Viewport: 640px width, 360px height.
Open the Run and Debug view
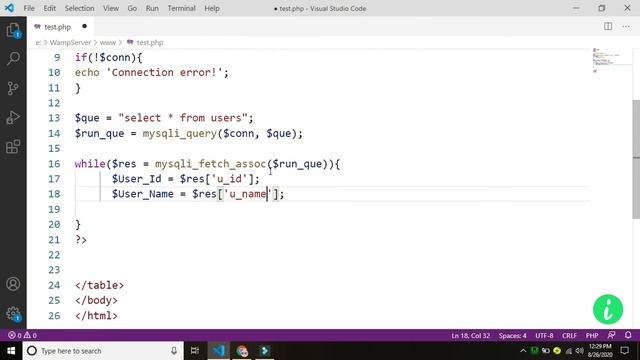[x=13, y=118]
